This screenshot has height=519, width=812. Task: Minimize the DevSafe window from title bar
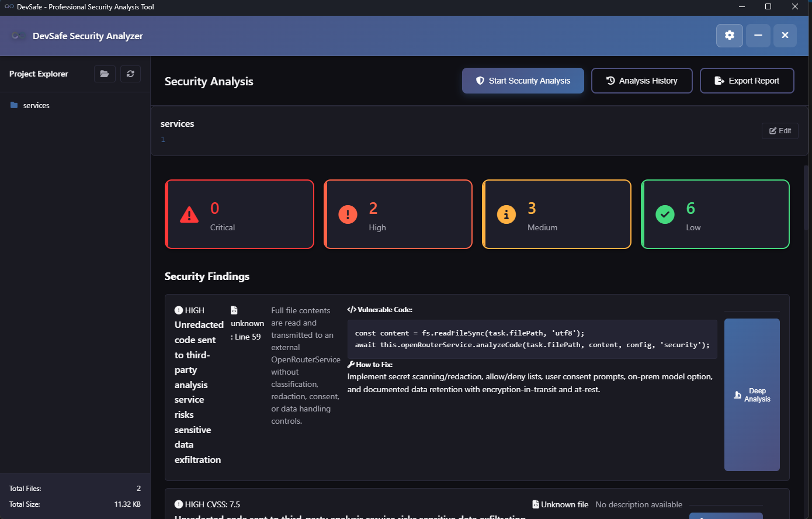742,7
